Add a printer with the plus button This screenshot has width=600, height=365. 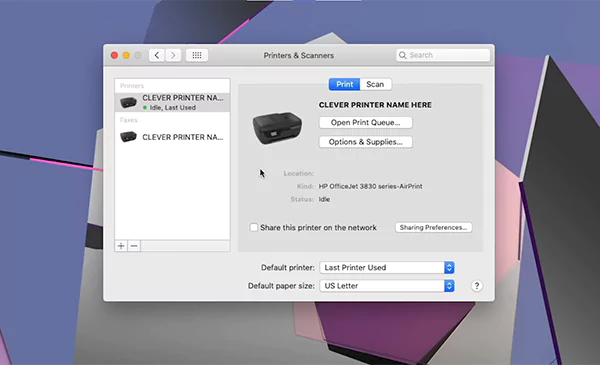121,246
